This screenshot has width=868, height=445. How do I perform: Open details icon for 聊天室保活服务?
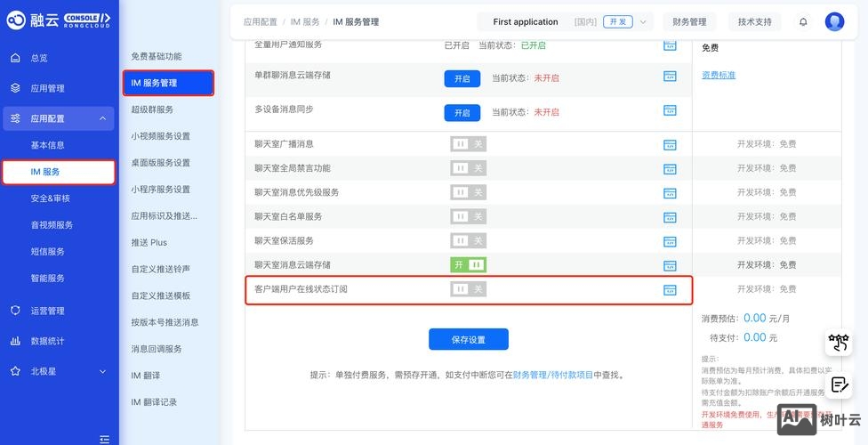coord(670,241)
